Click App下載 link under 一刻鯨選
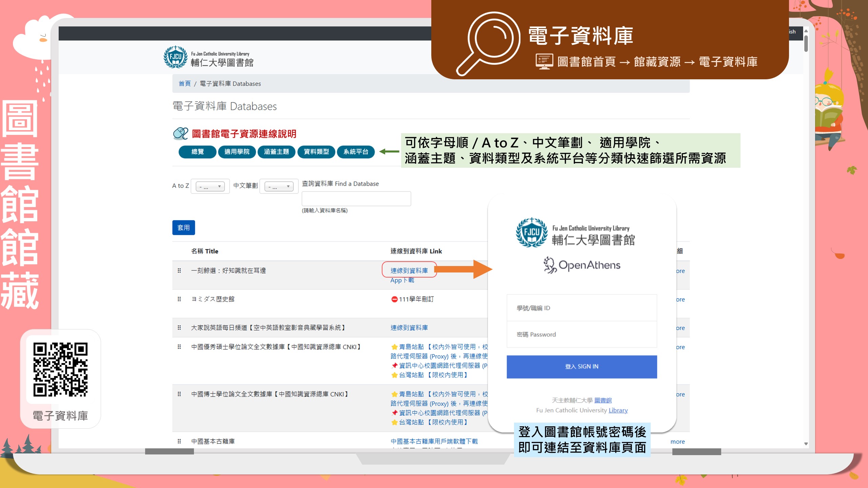This screenshot has height=488, width=868. [402, 280]
